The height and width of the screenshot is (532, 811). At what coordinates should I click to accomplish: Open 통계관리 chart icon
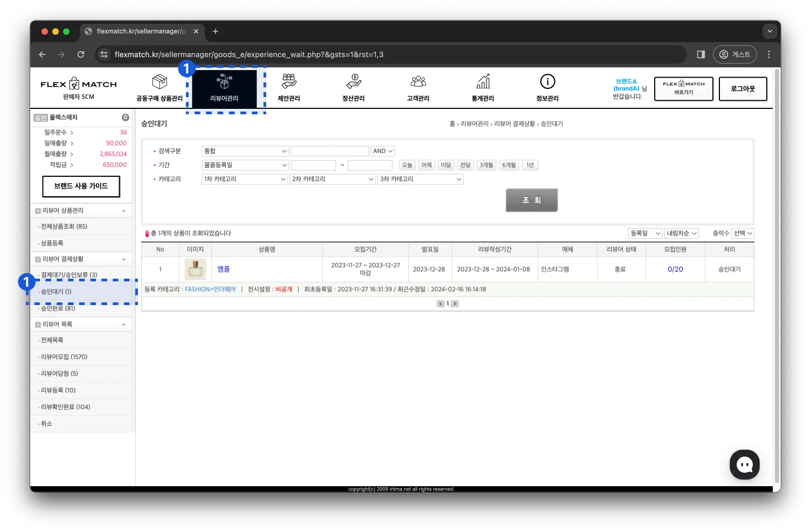tap(483, 81)
